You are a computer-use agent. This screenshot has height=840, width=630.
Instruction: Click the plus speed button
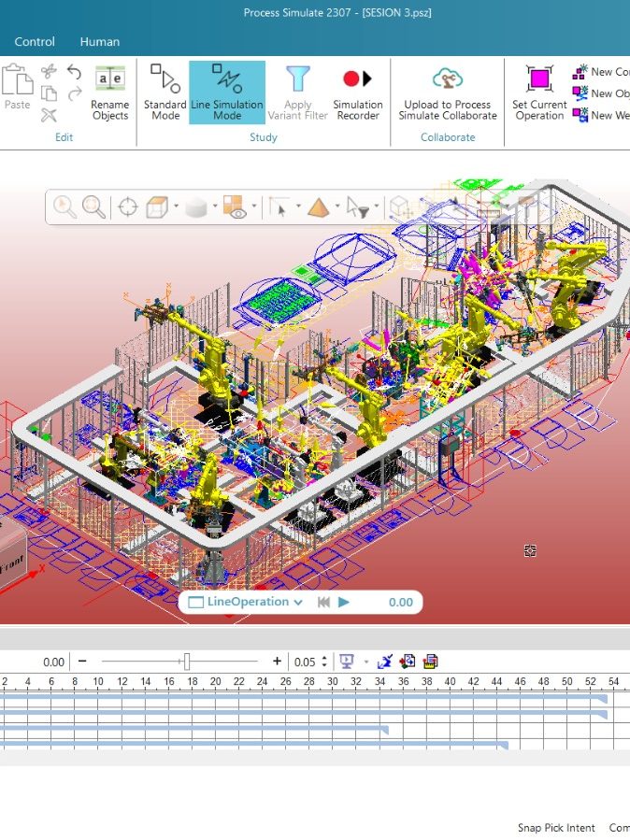pyautogui.click(x=277, y=662)
